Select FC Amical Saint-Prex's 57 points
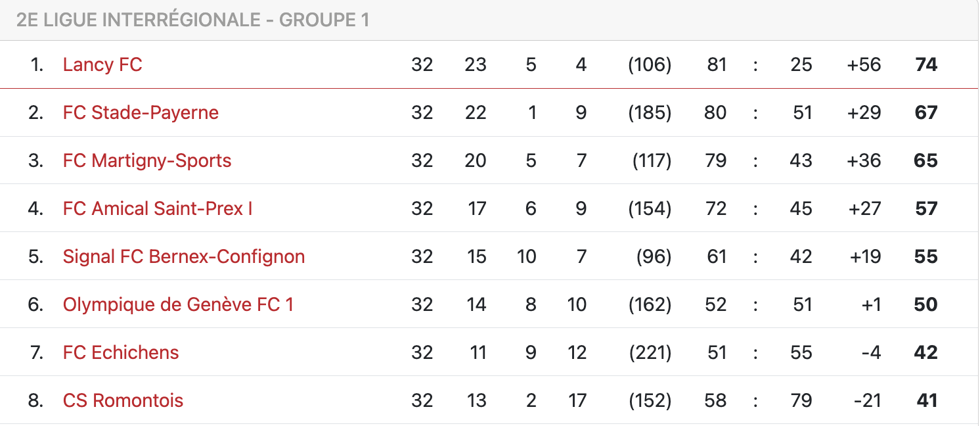 (x=925, y=208)
